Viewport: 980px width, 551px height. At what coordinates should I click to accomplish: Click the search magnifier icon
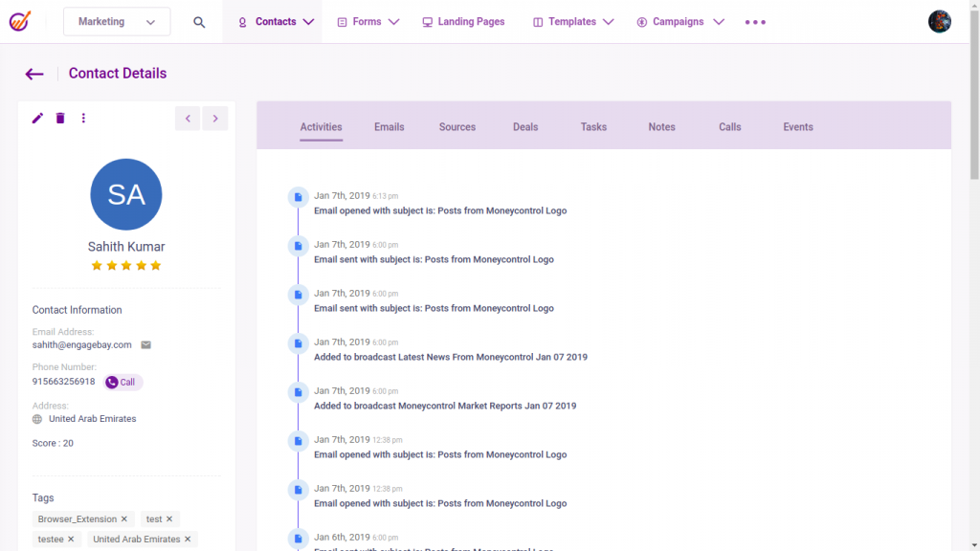199,22
